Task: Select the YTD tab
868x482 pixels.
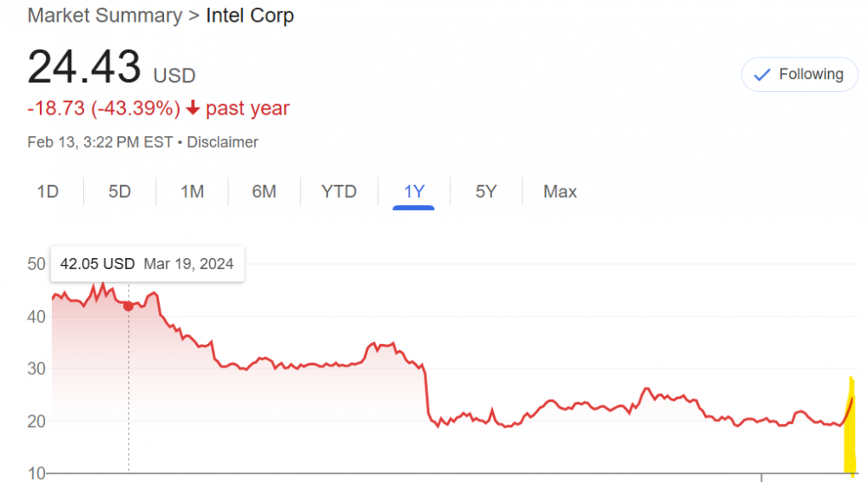Action: 339,191
